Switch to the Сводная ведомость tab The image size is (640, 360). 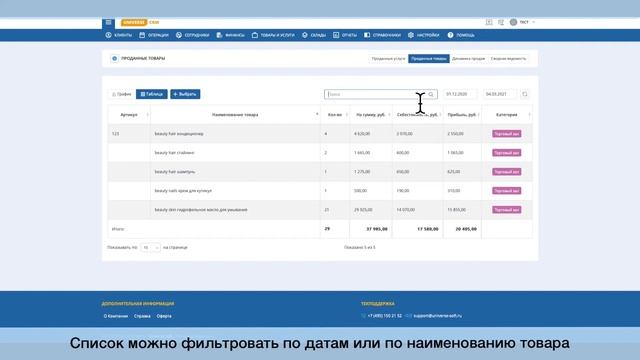(x=508, y=59)
